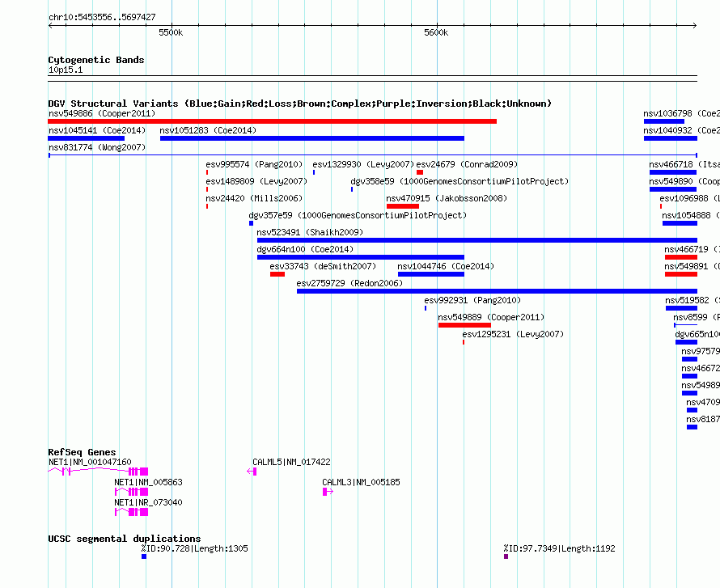The width and height of the screenshot is (720, 588).
Task: Click the CALML3 magenta gene arrow glyph
Action: [328, 492]
